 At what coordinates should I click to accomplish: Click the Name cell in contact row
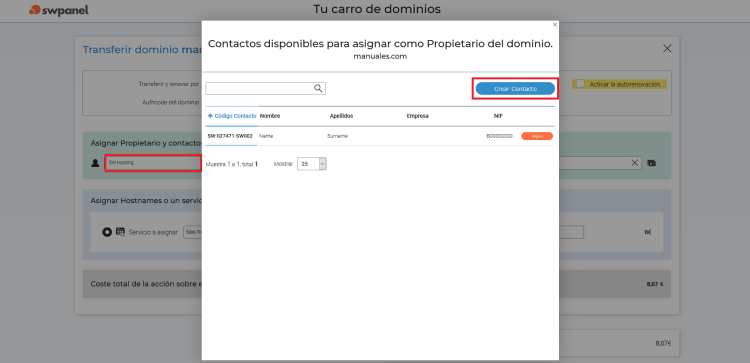point(266,136)
